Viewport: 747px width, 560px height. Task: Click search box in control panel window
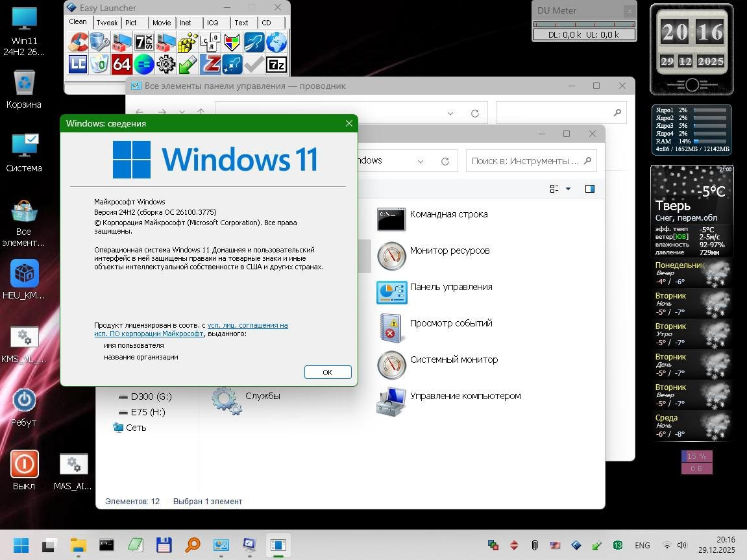[x=561, y=113]
